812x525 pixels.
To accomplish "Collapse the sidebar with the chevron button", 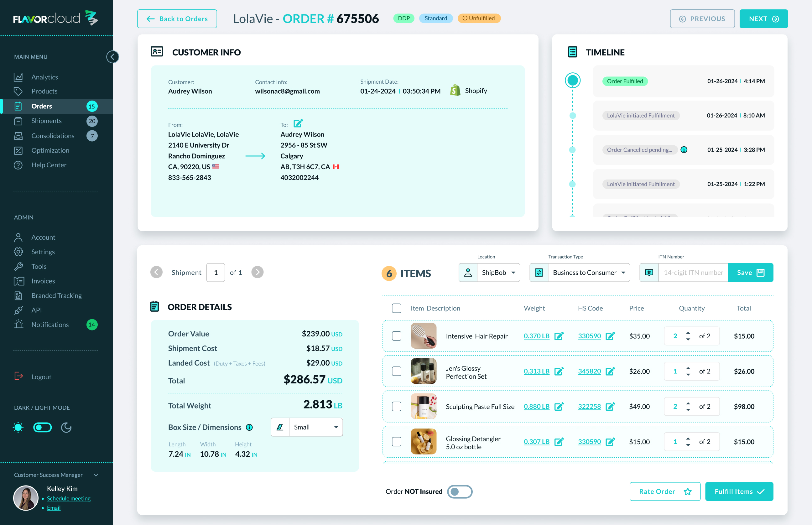I will click(x=112, y=57).
